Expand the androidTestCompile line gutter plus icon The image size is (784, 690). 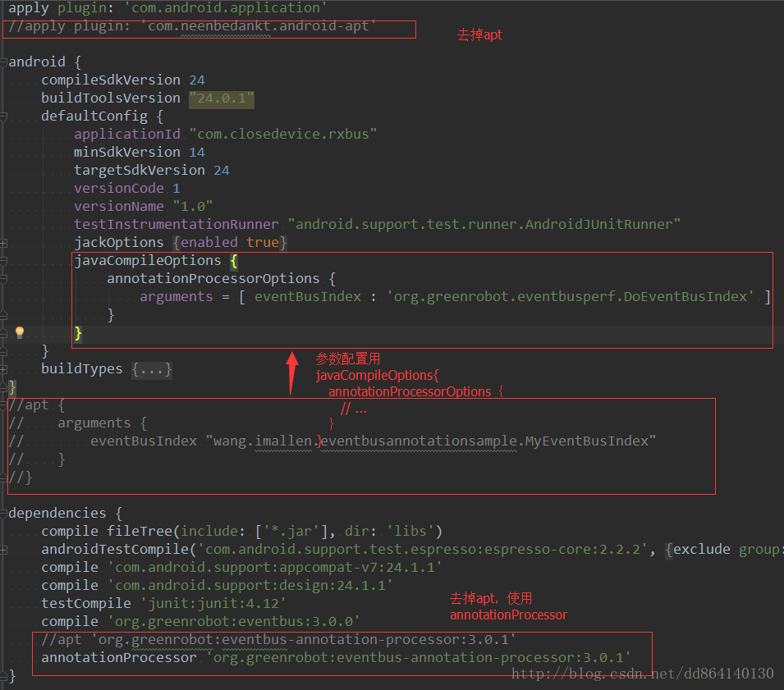(4, 550)
